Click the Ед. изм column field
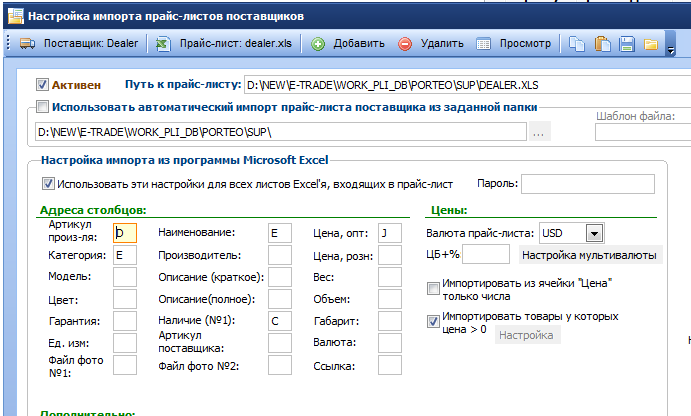This screenshot has width=691, height=416. [125, 343]
